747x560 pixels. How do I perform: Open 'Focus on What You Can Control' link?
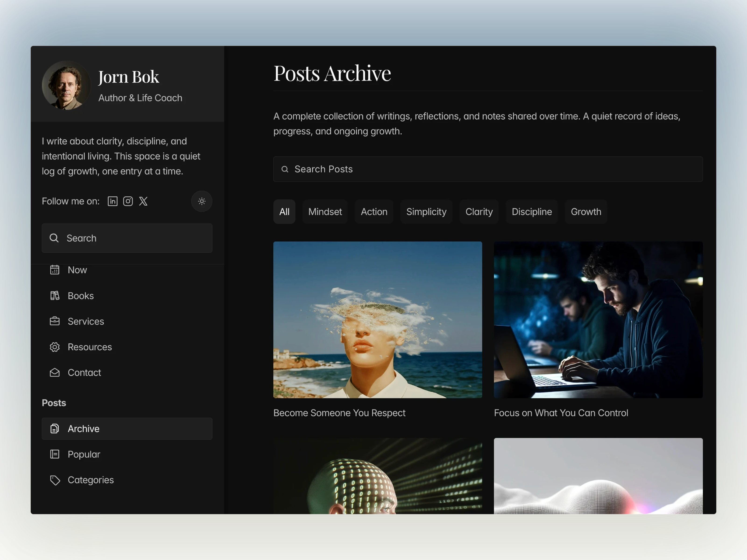(x=561, y=413)
